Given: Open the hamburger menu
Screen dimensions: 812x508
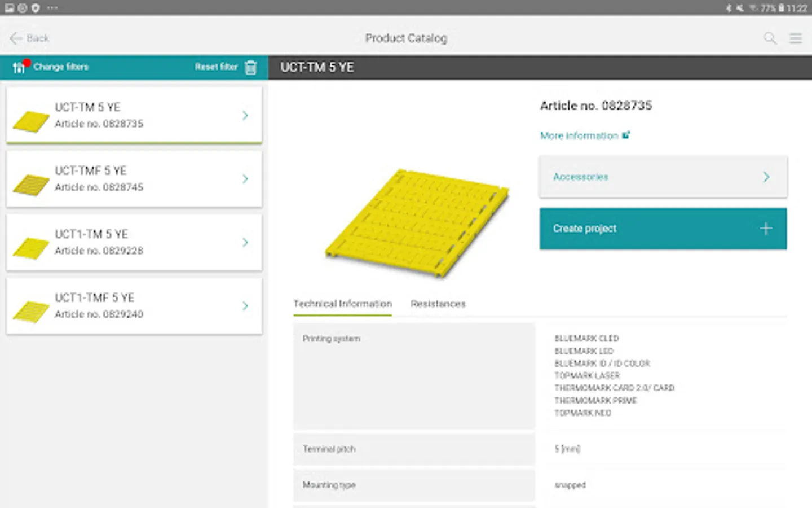Looking at the screenshot, I should [x=796, y=38].
